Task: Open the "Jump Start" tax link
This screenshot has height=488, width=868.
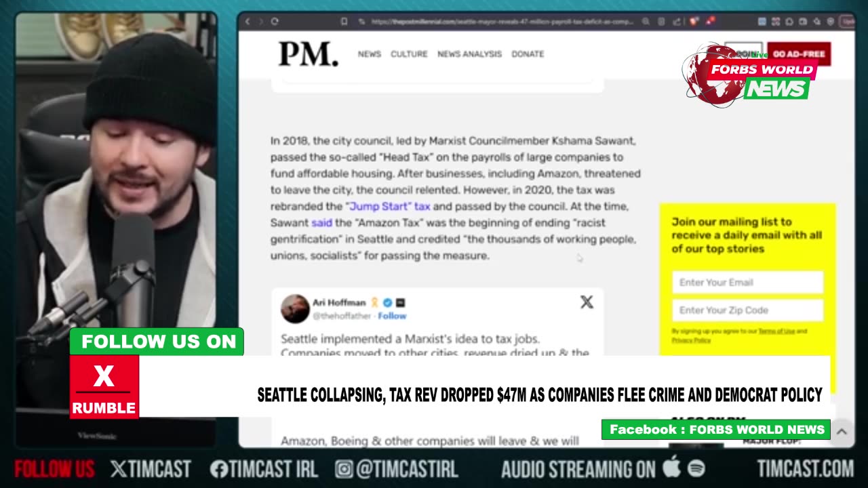Action: tap(388, 206)
